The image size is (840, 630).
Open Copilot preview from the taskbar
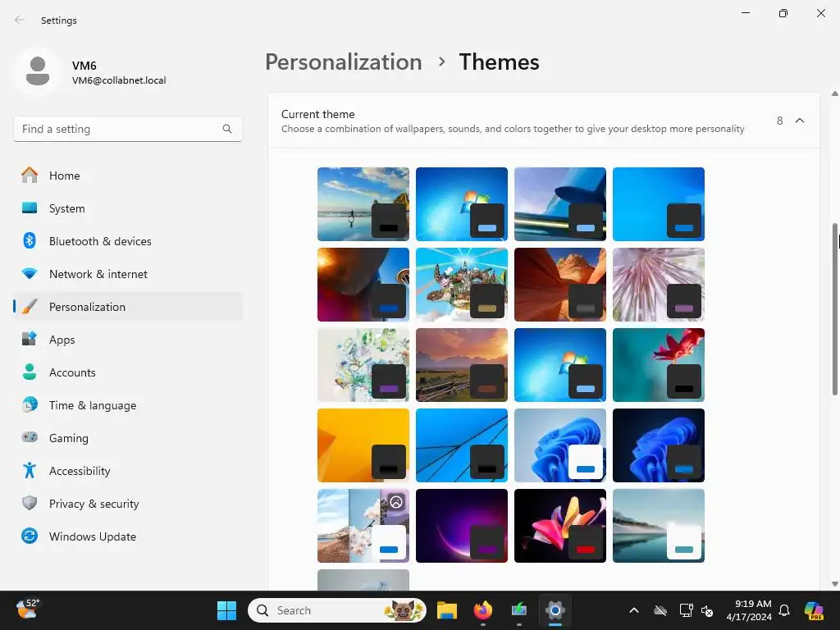814,610
